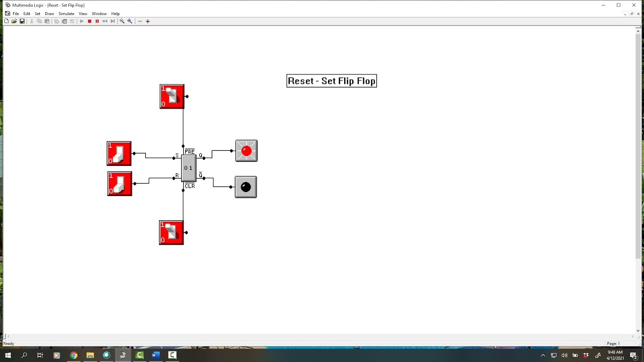
Task: Click the Zoom in magnifier icon
Action: point(130,21)
